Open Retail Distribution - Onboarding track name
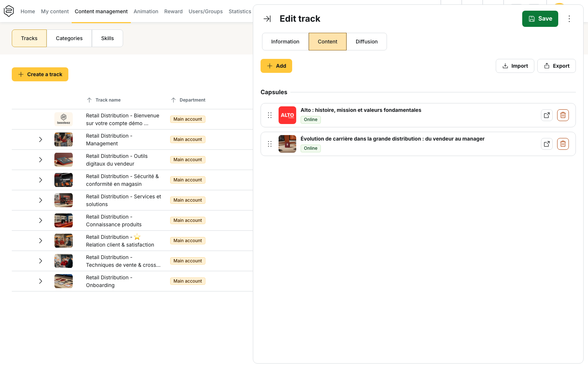This screenshot has height=368, width=588. 109,281
